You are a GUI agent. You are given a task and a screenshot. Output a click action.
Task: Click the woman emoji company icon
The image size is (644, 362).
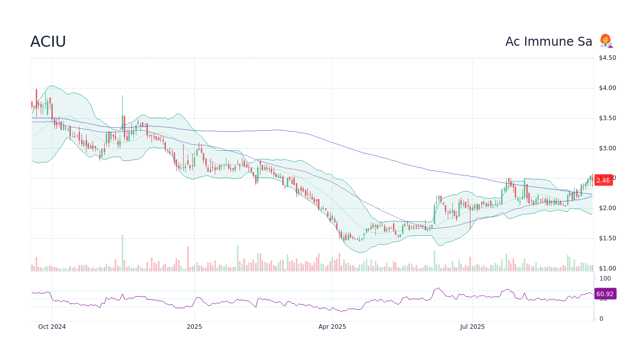pyautogui.click(x=606, y=41)
